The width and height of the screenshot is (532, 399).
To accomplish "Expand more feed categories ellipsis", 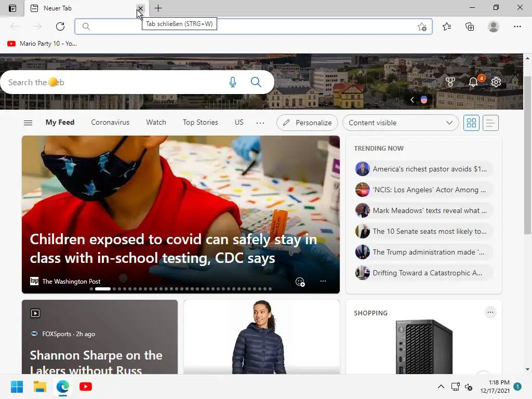I will point(260,123).
